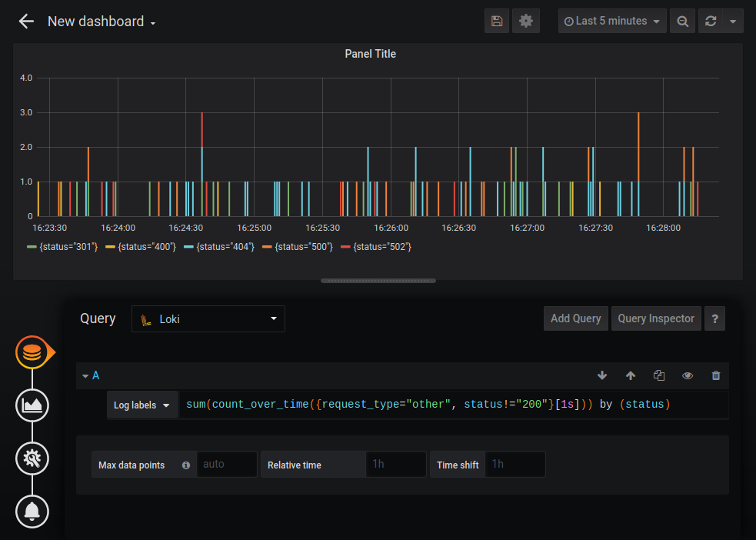Toggle visibility of query A
This screenshot has height=540, width=756.
pyautogui.click(x=688, y=375)
